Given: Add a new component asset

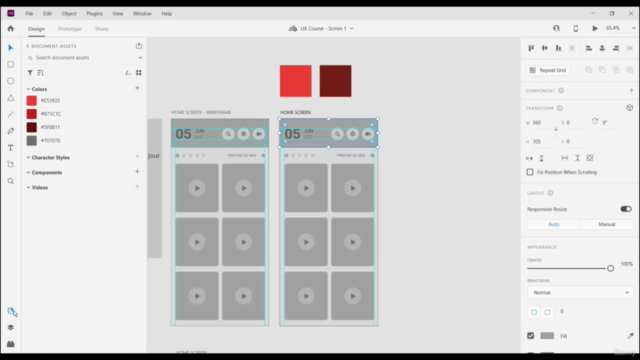Looking at the screenshot, I should click(x=137, y=171).
